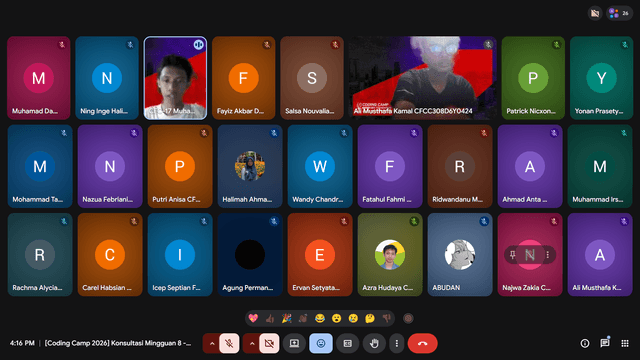Pin Najwa Zakia's tile
Image resolution: width=640 pixels, height=360 pixels.
(513, 255)
